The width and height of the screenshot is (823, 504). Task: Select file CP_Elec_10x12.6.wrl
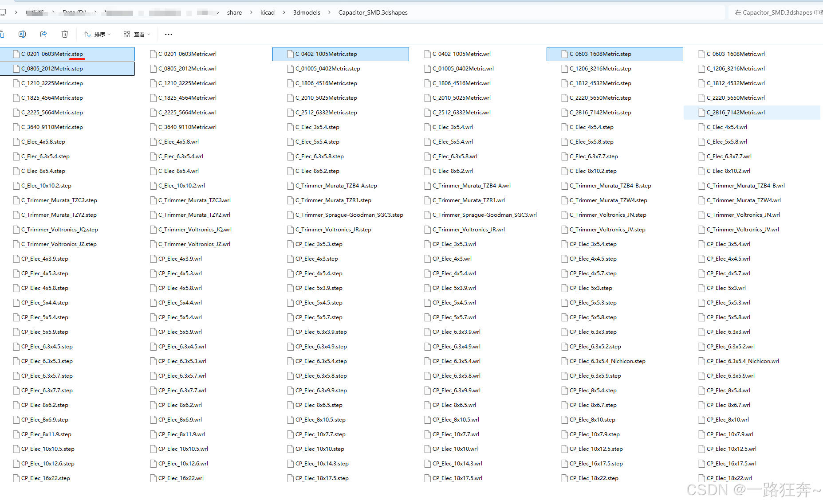coord(183,464)
